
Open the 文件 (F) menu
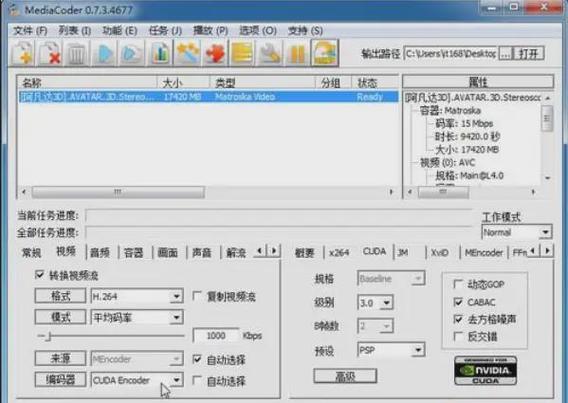click(x=30, y=31)
